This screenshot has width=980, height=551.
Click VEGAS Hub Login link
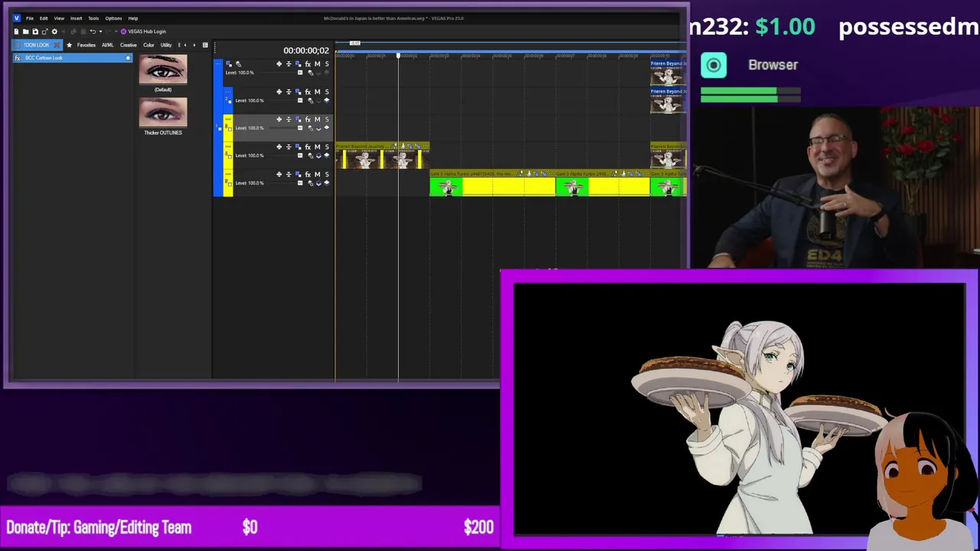(x=147, y=31)
